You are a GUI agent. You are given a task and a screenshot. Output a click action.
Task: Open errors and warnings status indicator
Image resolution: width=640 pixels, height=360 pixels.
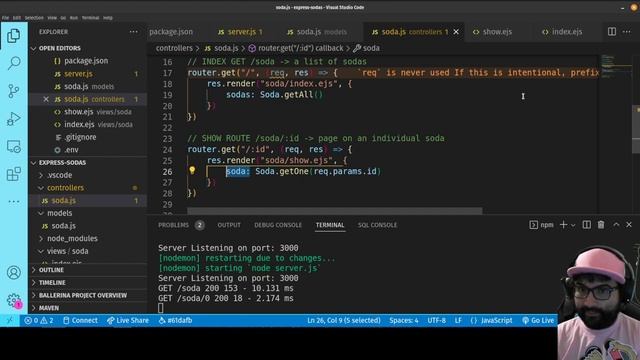(39, 320)
